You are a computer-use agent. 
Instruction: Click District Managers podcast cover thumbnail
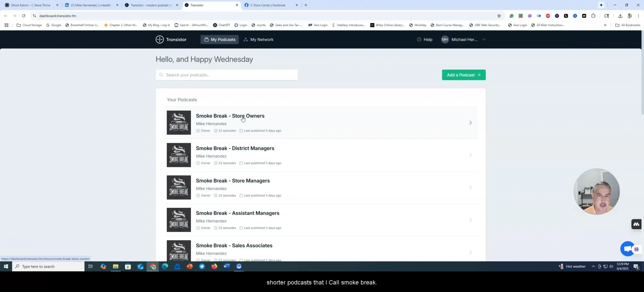[179, 155]
